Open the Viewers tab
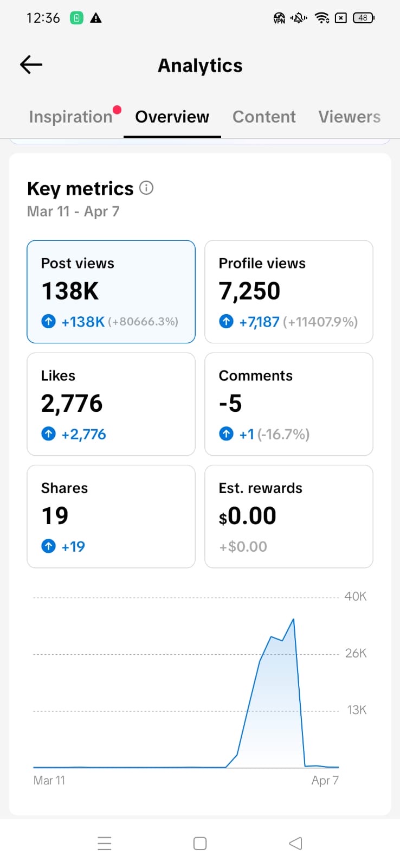This screenshot has height=868, width=400. pyautogui.click(x=349, y=117)
